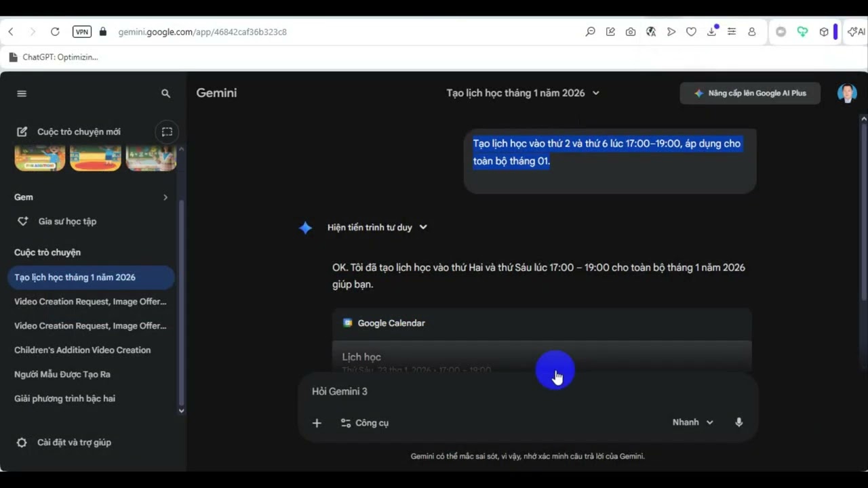
Task: Search conversations with the magnifier icon
Action: [165, 94]
